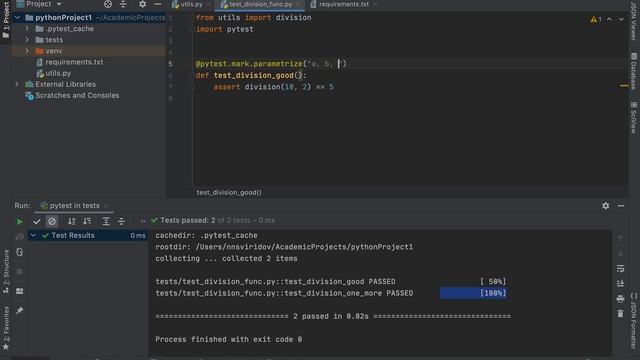This screenshot has height=360, width=640.
Task: Open Database tool window on right
Action: [633, 71]
